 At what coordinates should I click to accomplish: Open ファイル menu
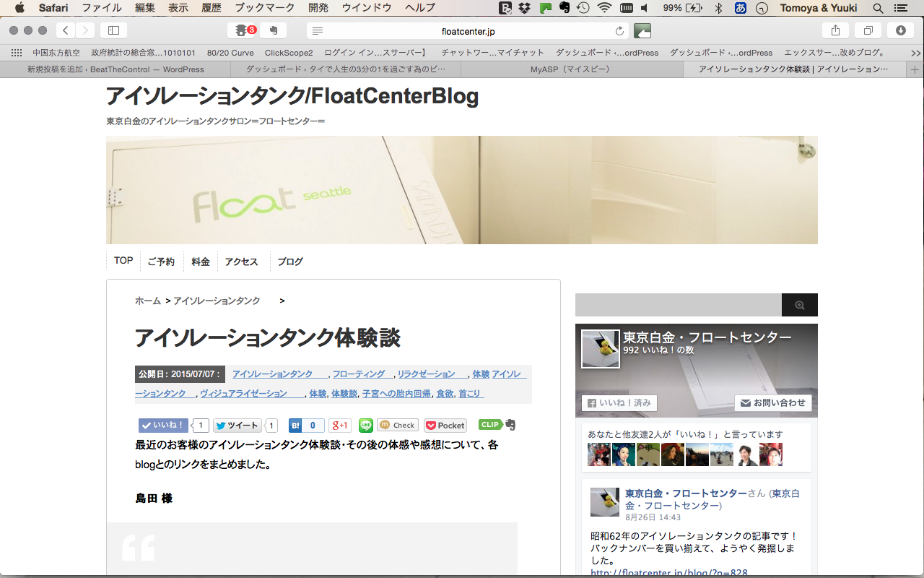click(x=101, y=8)
